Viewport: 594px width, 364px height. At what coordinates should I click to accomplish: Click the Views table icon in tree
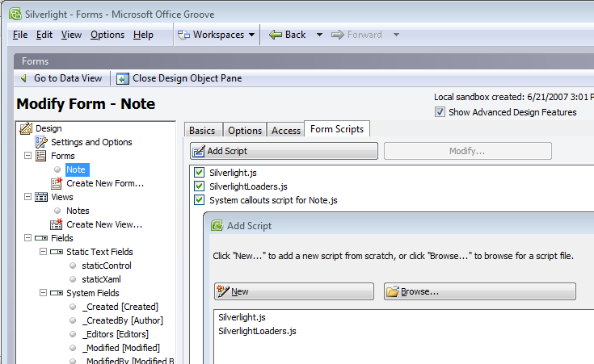pyautogui.click(x=41, y=197)
